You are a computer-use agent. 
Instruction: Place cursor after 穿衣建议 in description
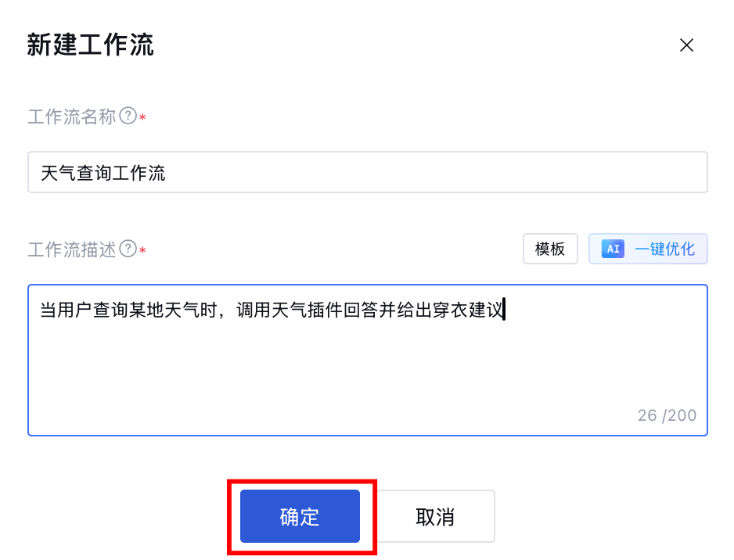coord(505,311)
